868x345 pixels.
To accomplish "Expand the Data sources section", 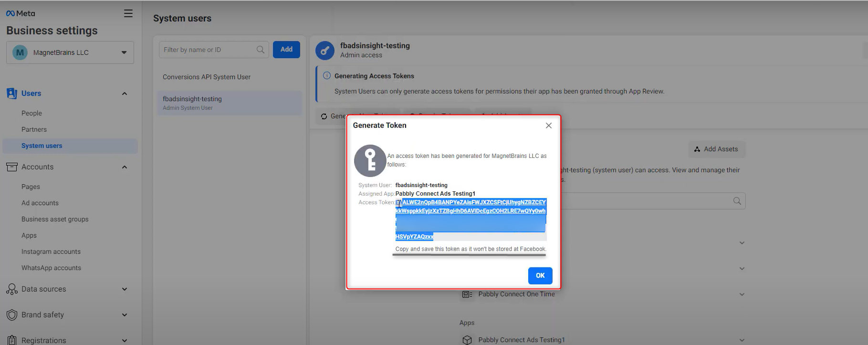I will pos(125,289).
